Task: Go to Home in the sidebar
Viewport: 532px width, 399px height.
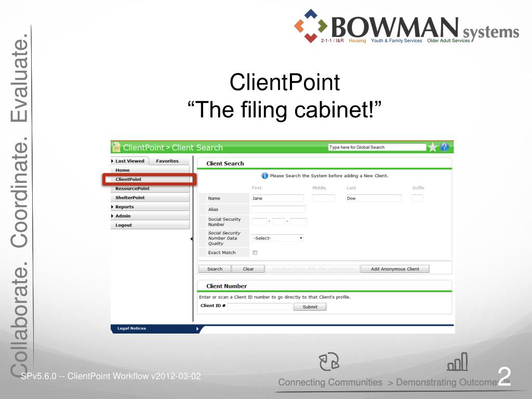Action: point(150,170)
